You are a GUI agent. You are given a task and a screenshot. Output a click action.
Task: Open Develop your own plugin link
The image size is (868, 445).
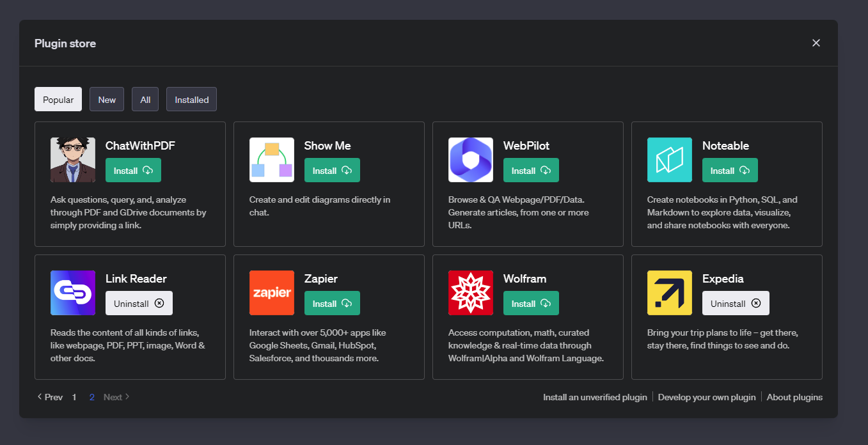pos(707,397)
